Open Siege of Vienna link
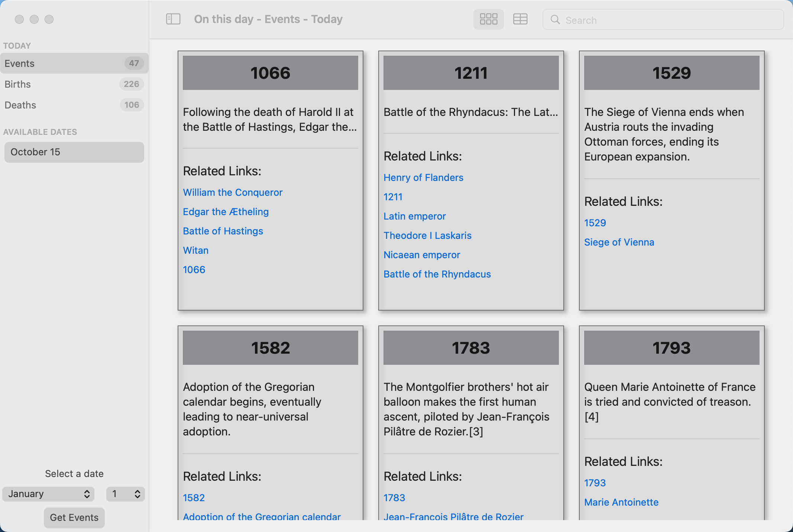793x532 pixels. [x=619, y=242]
